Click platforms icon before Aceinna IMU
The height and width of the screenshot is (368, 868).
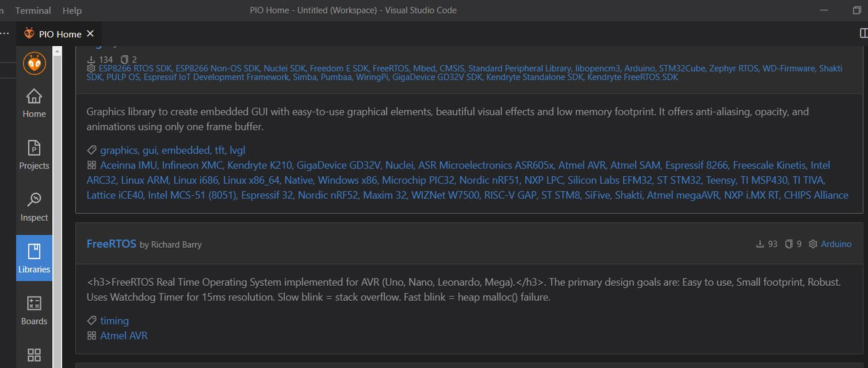pyautogui.click(x=92, y=165)
